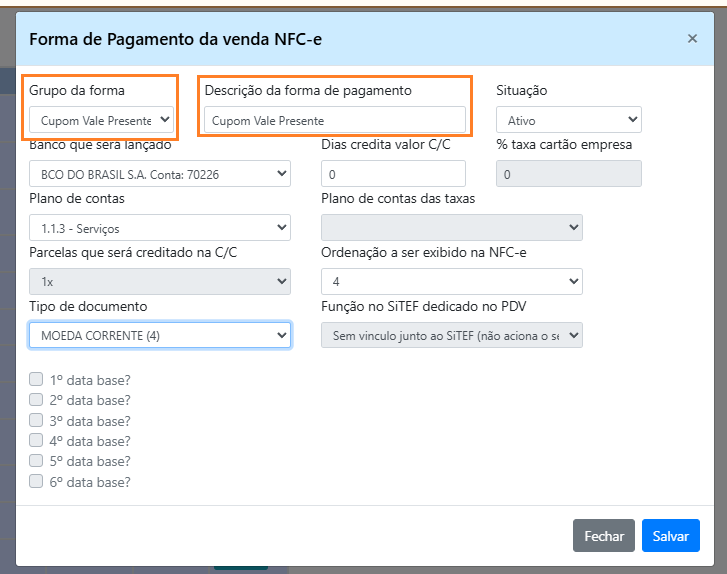Open the Plano de contas das taxas dropdown
The height and width of the screenshot is (574, 727).
[x=451, y=227]
